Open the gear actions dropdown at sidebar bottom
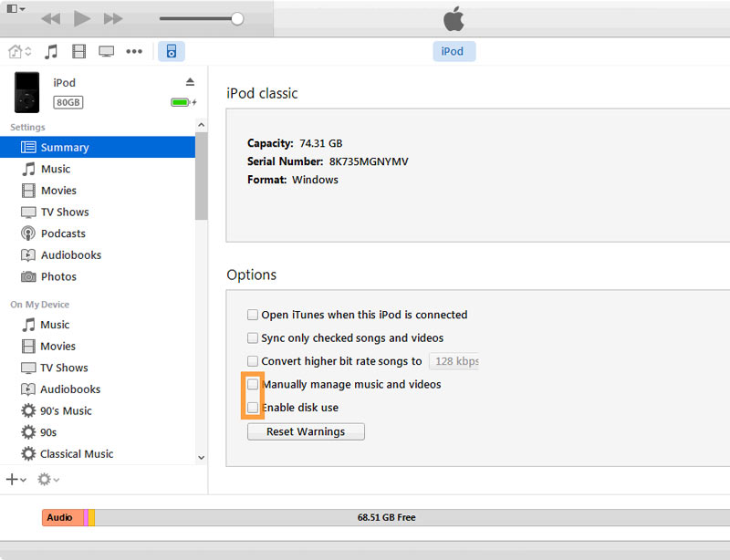Screen dimensions: 730x560 click(x=48, y=479)
